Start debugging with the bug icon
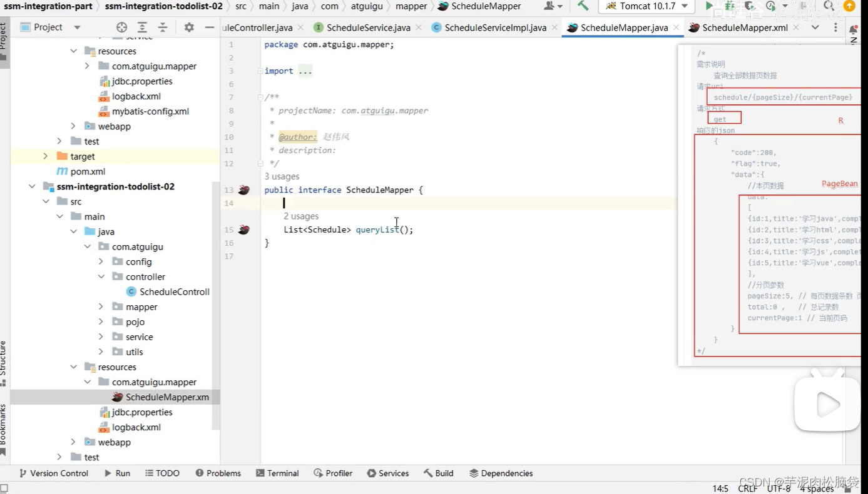Screen dimensions: 868x494 730,6
